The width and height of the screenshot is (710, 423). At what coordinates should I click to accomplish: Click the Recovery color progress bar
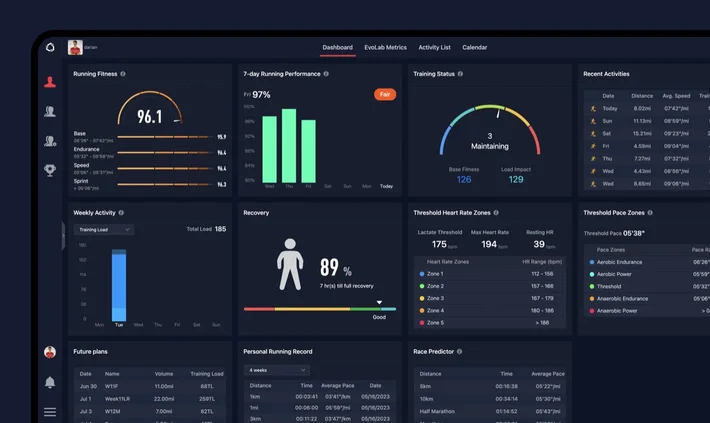pos(319,309)
